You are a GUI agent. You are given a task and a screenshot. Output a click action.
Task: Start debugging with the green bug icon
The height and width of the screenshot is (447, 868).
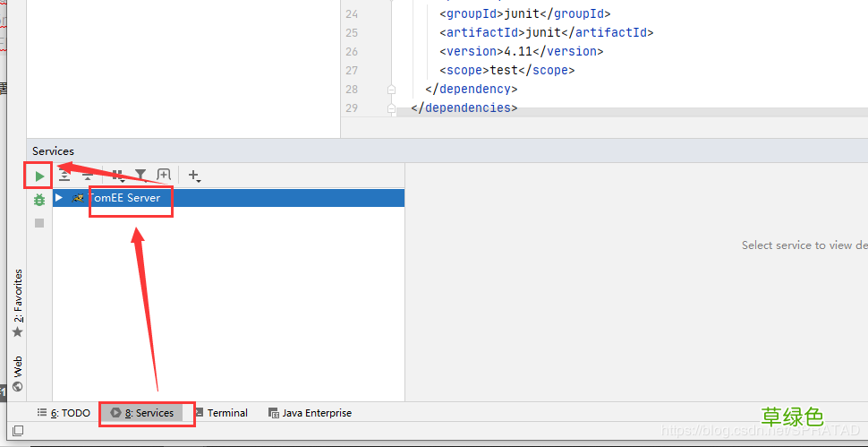[x=38, y=200]
